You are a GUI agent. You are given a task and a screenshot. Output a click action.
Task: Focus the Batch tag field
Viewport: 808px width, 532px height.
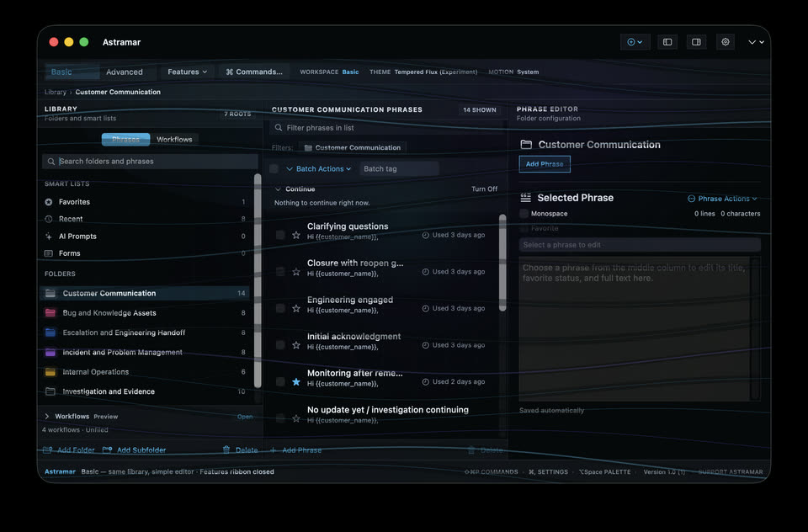[x=398, y=169]
